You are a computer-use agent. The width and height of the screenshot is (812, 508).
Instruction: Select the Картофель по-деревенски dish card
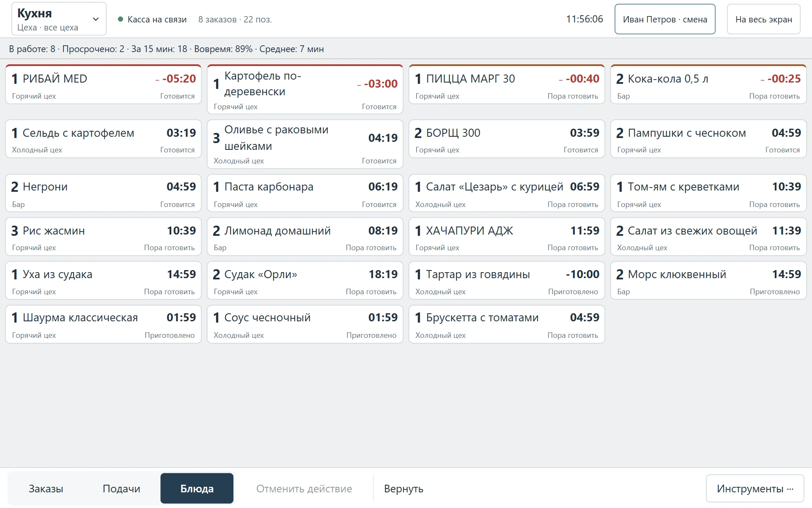[x=305, y=89]
